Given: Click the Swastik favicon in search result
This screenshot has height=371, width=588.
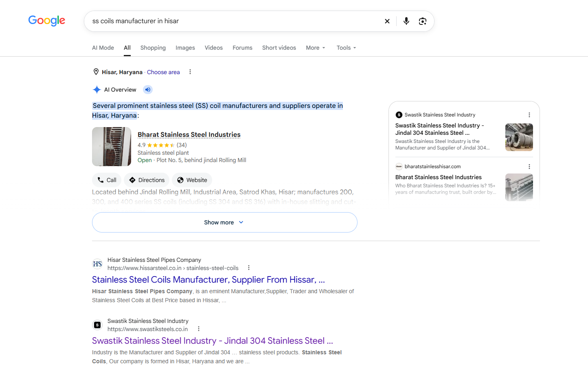Looking at the screenshot, I should pos(97,325).
